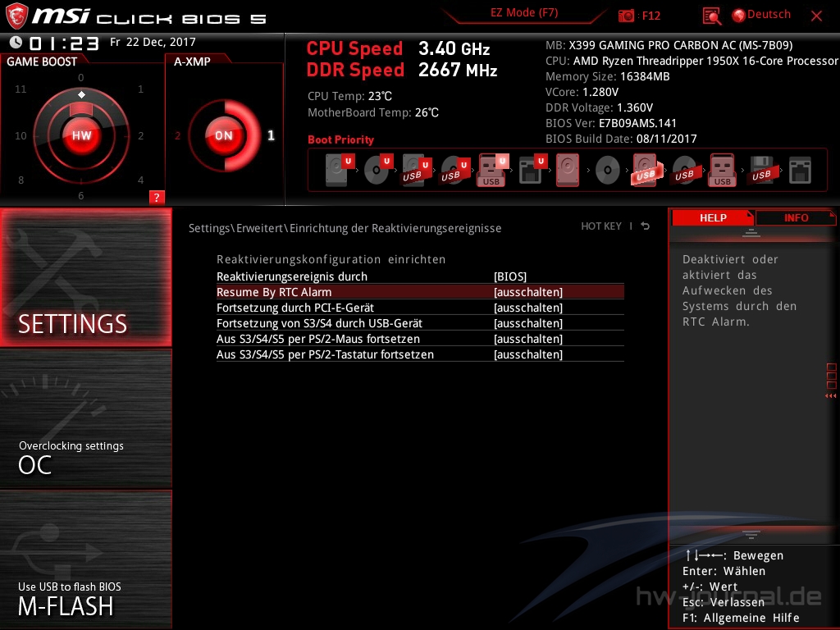The height and width of the screenshot is (630, 840).
Task: Toggle the Game Boost HW knob
Action: (x=81, y=135)
